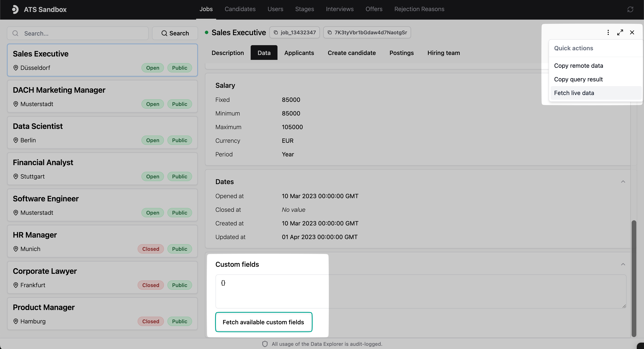Open the Product Manager job card
644x349 pixels.
102,314
